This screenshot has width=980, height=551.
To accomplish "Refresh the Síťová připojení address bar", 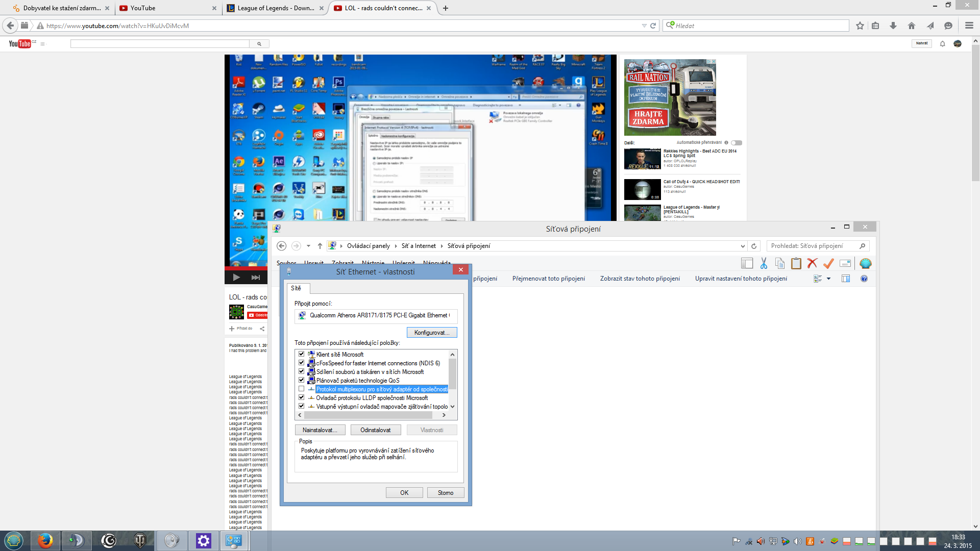I will [x=754, y=246].
